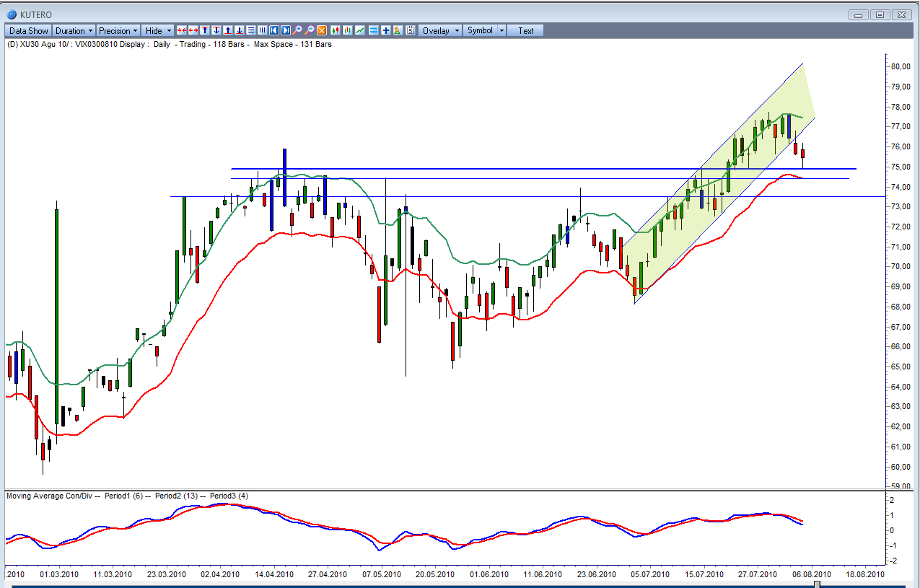Screen dimensions: 920x588
Task: Toggle vertical grid lines icon
Action: (262, 30)
